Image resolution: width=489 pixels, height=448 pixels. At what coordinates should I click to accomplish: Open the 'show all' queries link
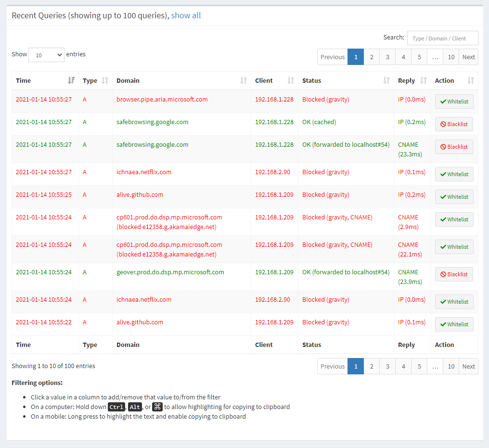coord(186,15)
